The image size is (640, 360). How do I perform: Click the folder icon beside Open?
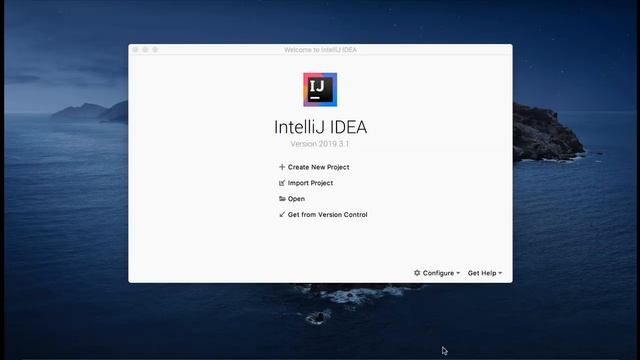[282, 199]
